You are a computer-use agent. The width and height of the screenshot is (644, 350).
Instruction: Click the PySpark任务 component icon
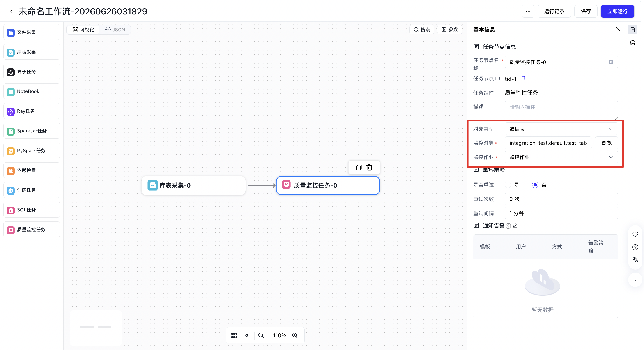tap(11, 151)
